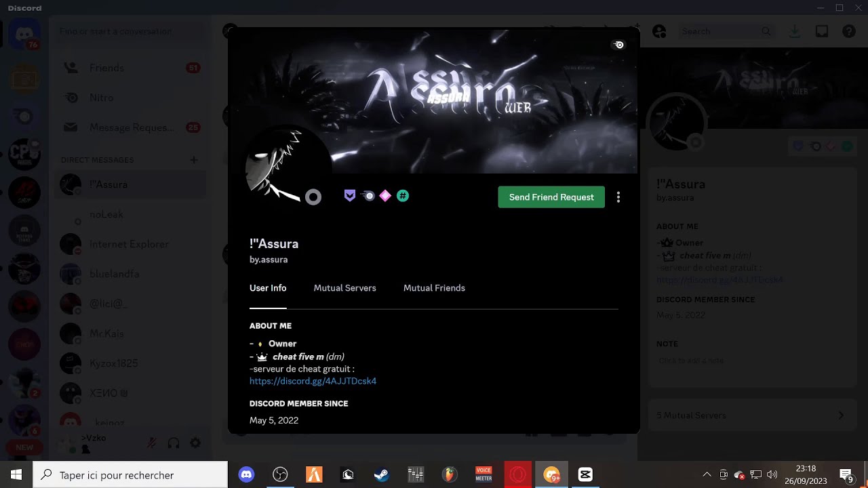
Task: Open the Kyzox1825 direct message
Action: 129,363
